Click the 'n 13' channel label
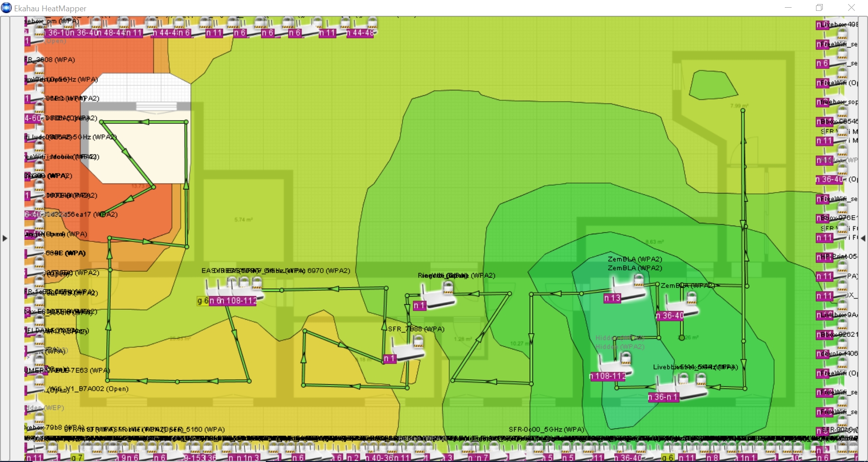 coord(613,298)
